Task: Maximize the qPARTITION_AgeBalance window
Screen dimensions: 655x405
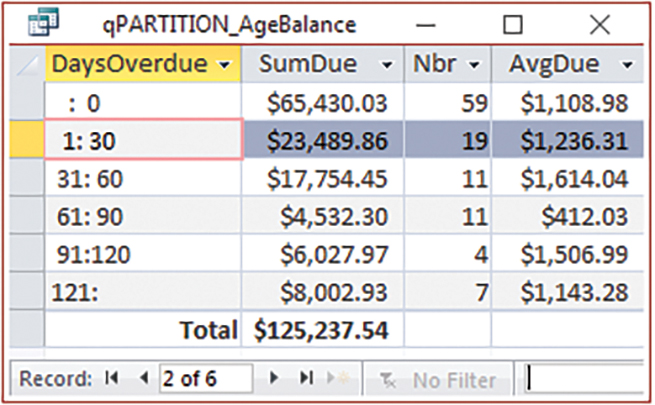Action: point(513,24)
